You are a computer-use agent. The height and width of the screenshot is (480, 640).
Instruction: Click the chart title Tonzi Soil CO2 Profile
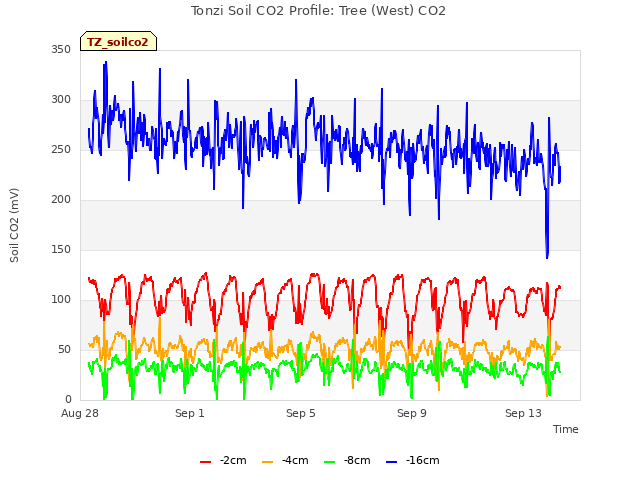tap(318, 11)
